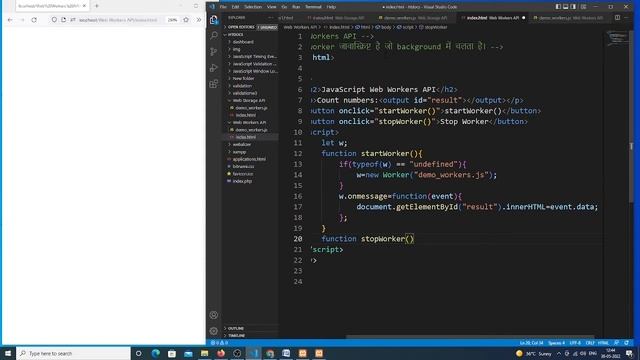The height and width of the screenshot is (360, 640).
Task: Open the Source Control view
Action: click(213, 51)
